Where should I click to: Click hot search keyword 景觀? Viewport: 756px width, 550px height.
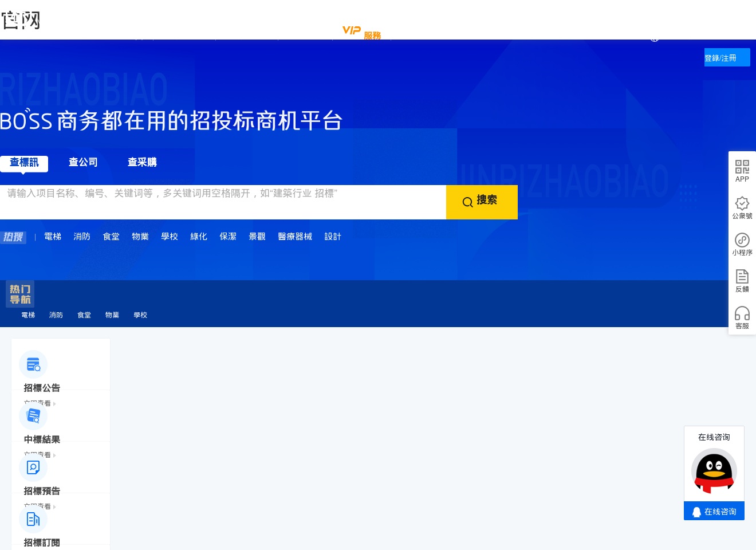(257, 237)
